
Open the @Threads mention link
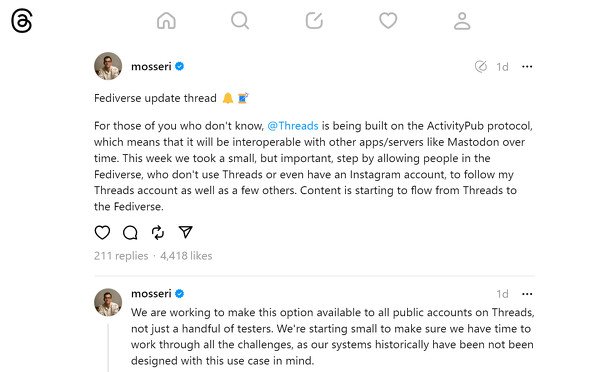coord(293,126)
